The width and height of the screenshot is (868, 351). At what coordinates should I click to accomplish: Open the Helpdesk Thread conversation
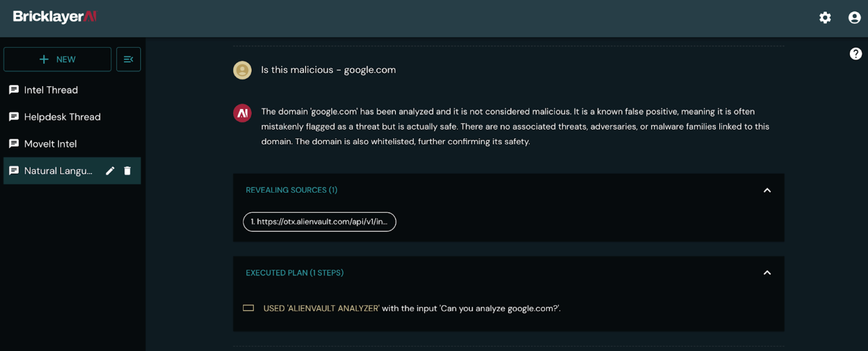pos(62,117)
